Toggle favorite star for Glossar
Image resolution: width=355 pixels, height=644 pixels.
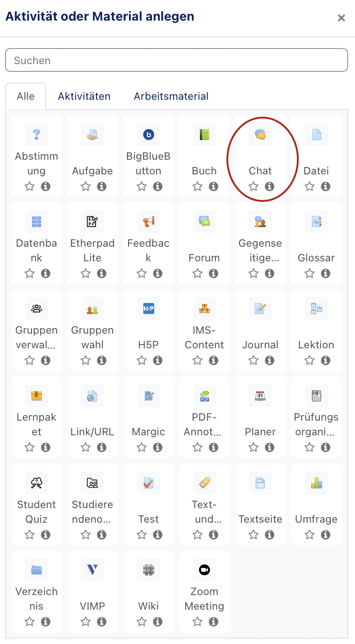click(310, 273)
